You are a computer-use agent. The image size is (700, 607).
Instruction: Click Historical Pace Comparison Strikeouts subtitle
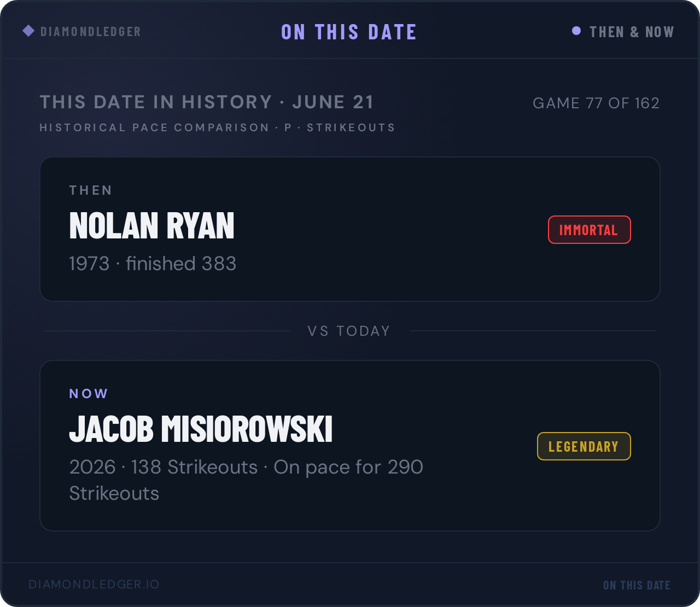coord(217,127)
